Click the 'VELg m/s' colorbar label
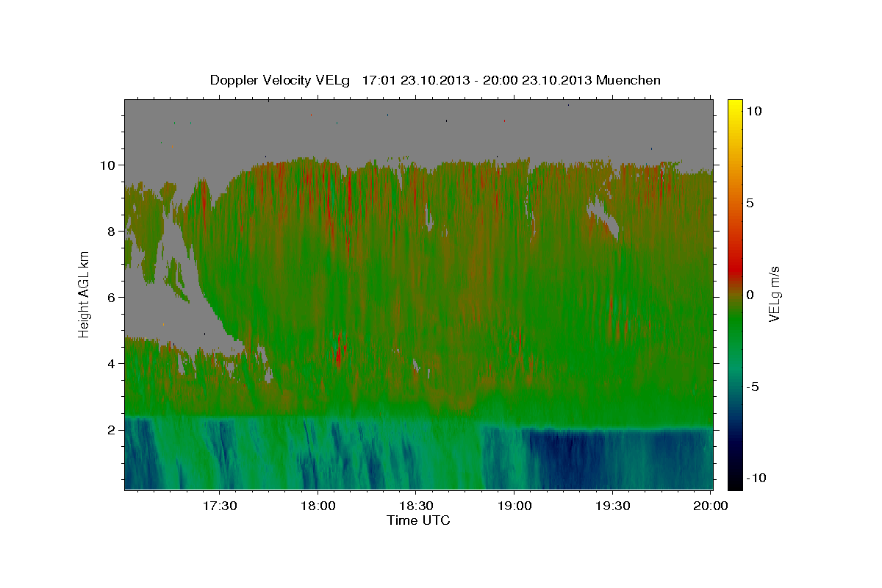This screenshot has height=588, width=882. pyautogui.click(x=774, y=295)
